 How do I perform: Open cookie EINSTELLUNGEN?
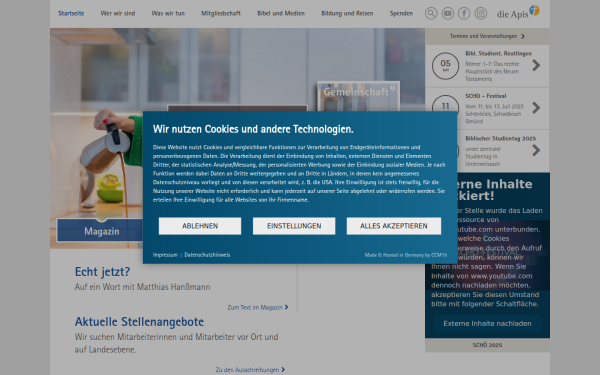click(x=294, y=226)
